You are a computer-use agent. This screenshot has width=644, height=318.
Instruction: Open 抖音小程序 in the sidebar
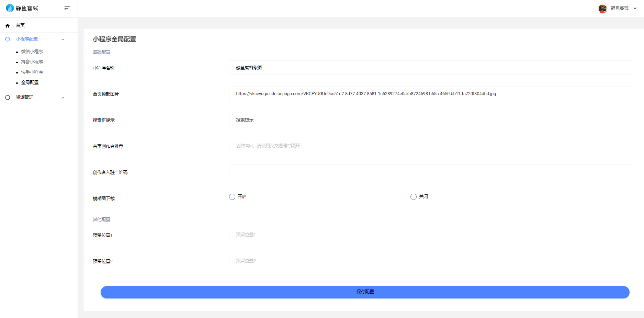pos(32,62)
